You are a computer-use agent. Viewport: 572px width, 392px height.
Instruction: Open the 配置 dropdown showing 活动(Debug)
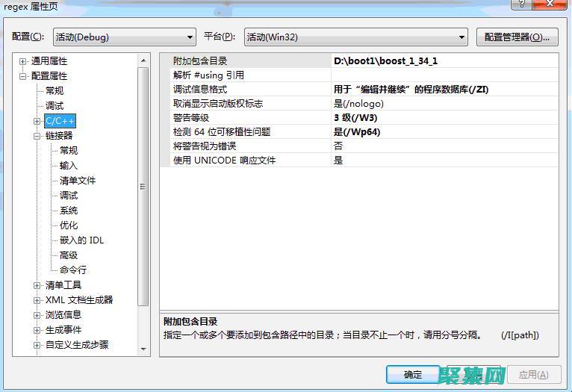coord(124,37)
